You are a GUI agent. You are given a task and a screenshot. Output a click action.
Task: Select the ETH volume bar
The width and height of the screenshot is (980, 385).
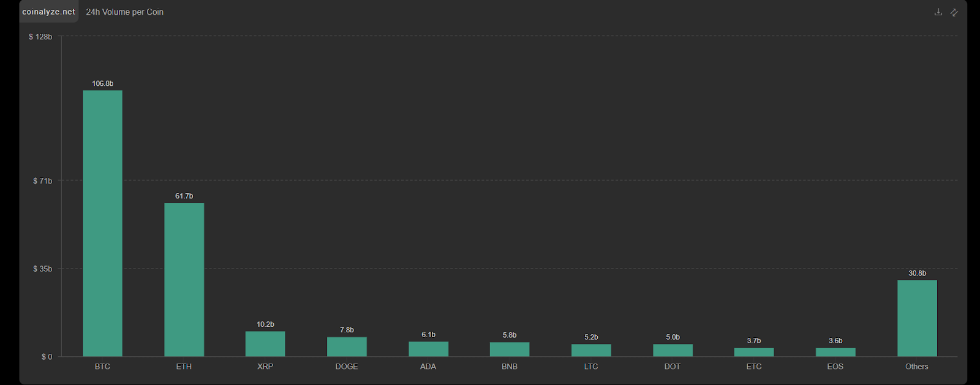pos(184,280)
